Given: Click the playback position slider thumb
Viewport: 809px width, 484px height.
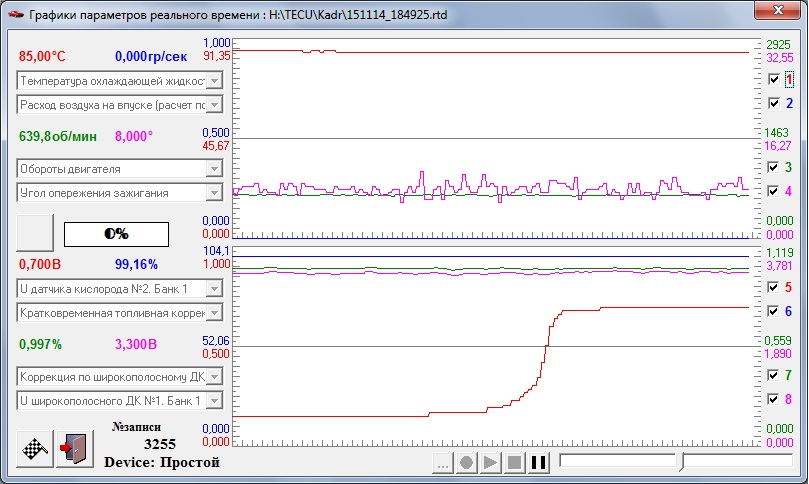Looking at the screenshot, I should pos(681,462).
